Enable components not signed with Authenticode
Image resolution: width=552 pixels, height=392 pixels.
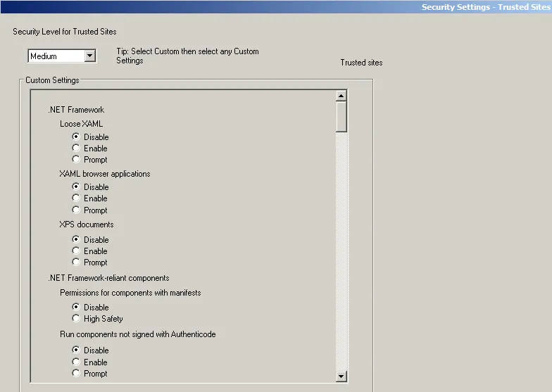tap(76, 362)
